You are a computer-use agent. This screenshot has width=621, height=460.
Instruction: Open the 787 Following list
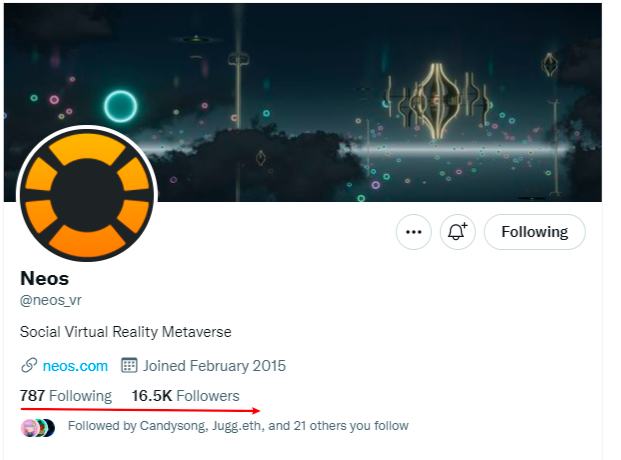66,396
